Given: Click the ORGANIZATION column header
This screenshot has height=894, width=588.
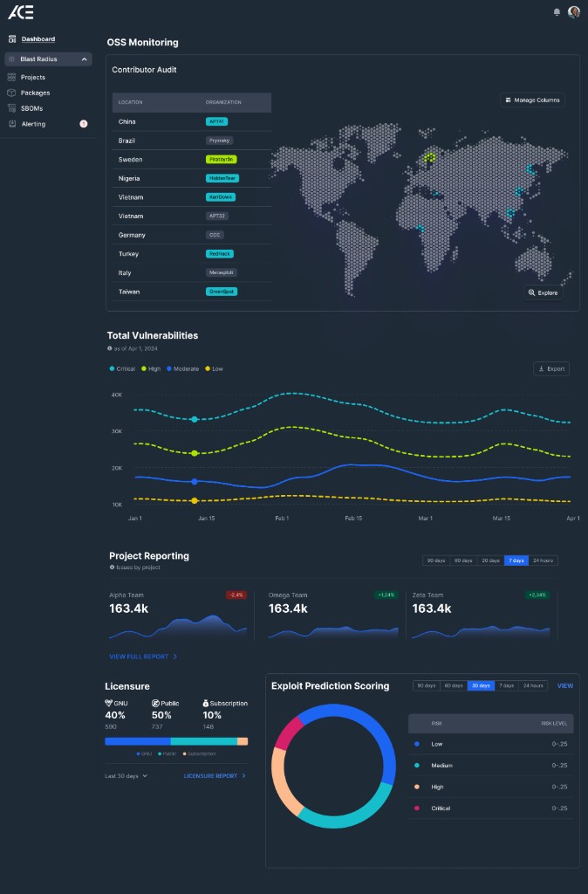Looking at the screenshot, I should point(223,102).
